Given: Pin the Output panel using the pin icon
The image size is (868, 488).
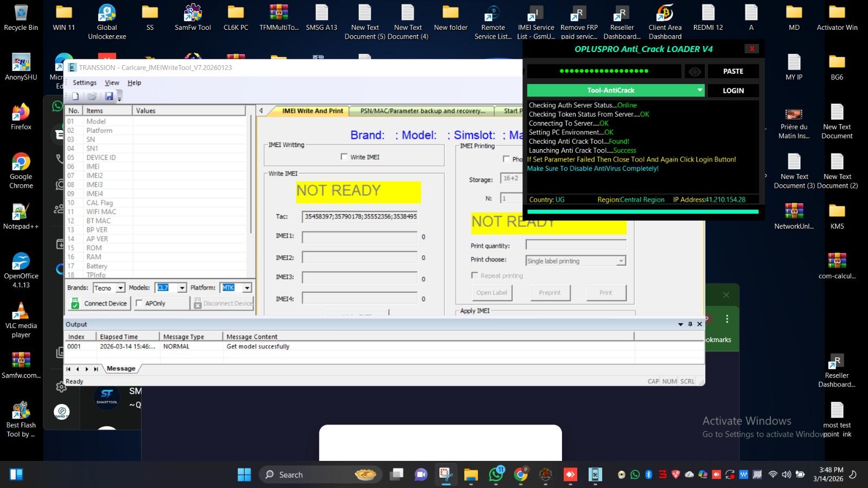Looking at the screenshot, I should click(690, 324).
